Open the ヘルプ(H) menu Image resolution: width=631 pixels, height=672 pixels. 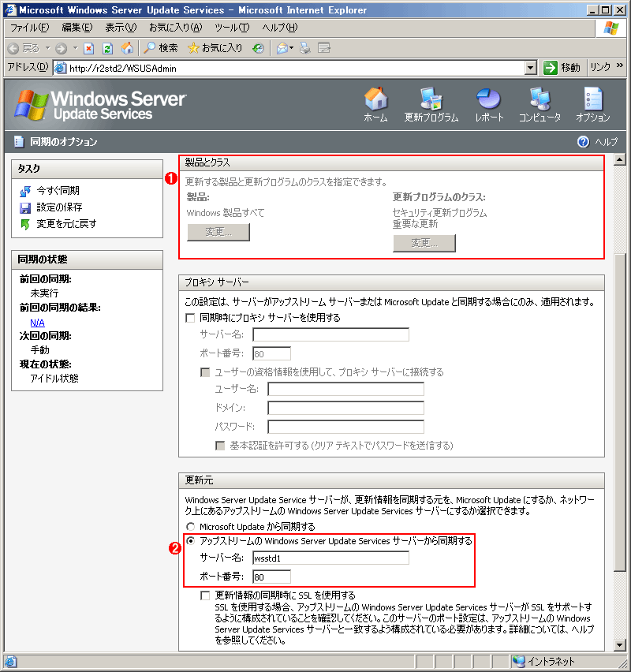coord(280,28)
